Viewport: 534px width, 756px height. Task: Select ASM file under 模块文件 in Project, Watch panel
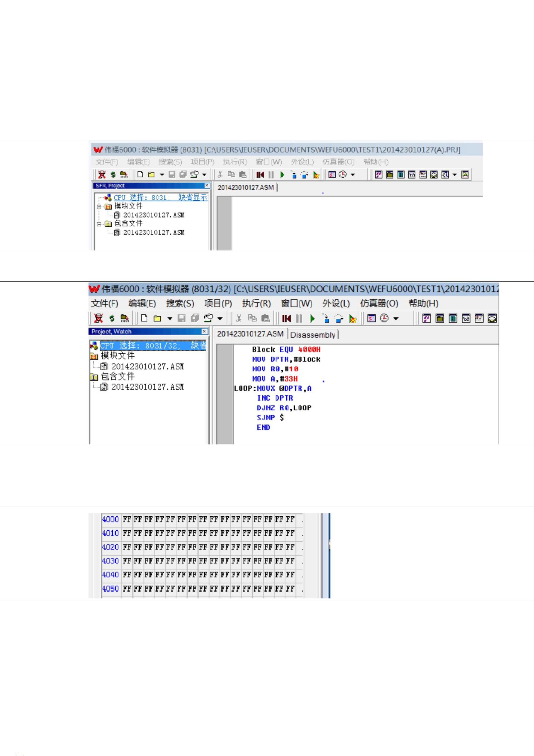click(147, 366)
